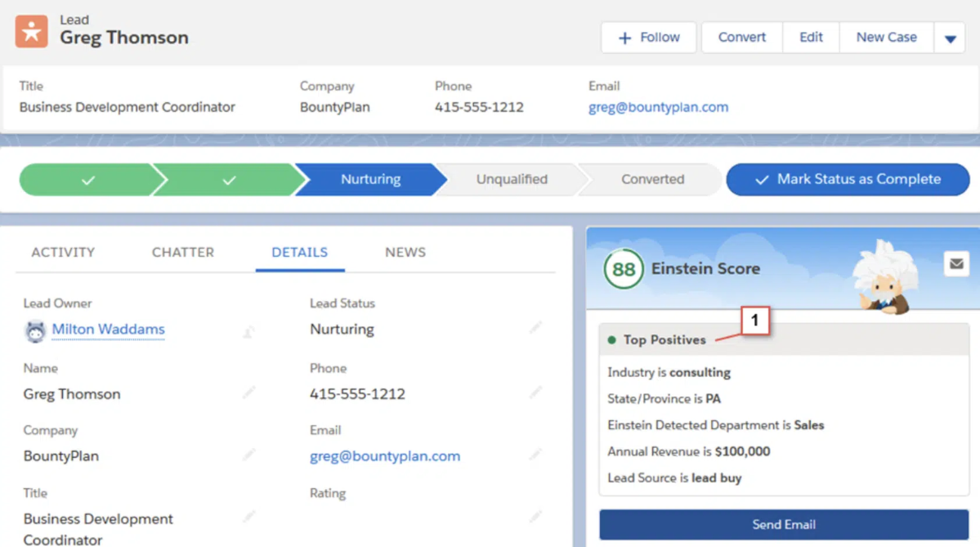980x547 pixels.
Task: Edit Rating field pencil icon
Action: pos(535,517)
